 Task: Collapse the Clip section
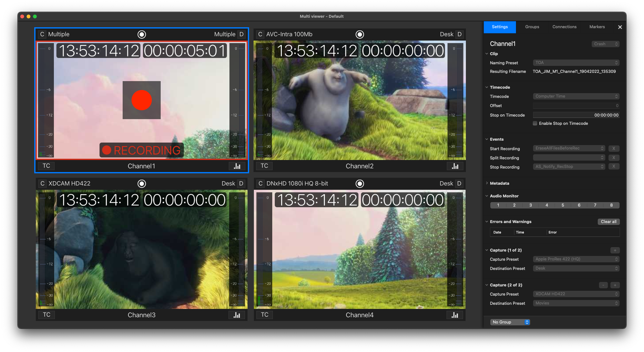pyautogui.click(x=487, y=54)
